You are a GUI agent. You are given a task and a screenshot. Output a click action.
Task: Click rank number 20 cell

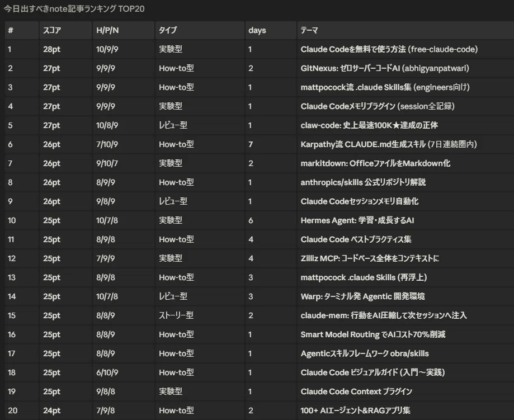[22, 411]
